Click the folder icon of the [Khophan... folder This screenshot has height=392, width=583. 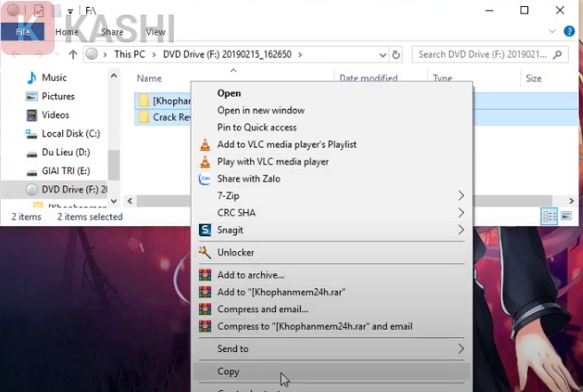click(144, 101)
